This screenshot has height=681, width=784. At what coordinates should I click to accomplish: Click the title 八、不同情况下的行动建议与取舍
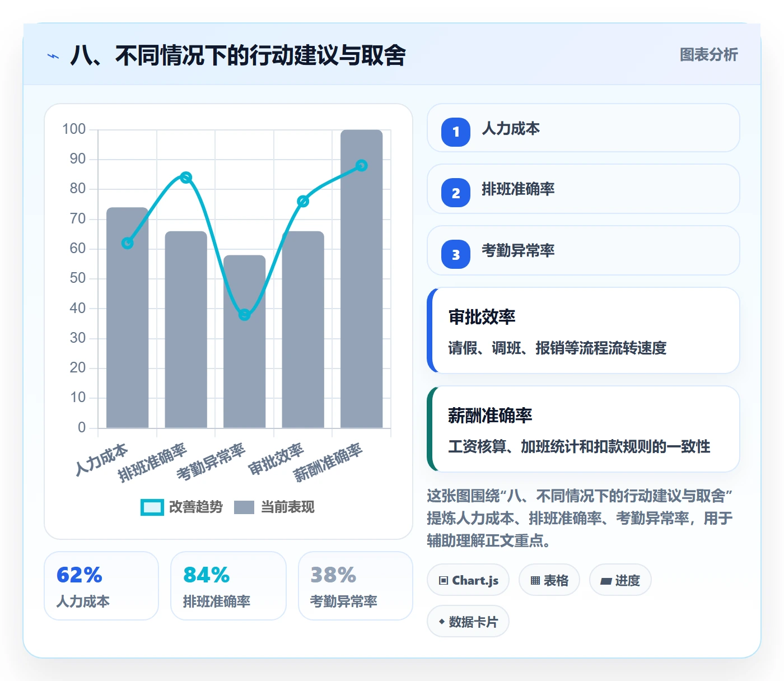point(238,55)
